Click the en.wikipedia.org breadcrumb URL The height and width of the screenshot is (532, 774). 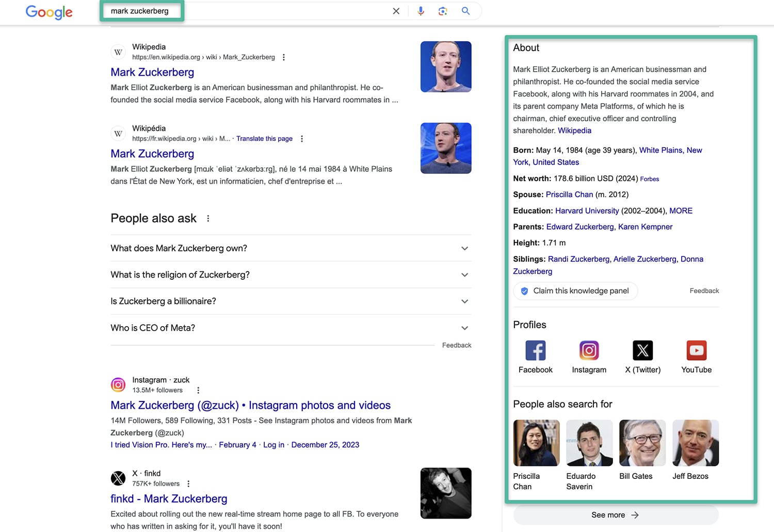click(x=203, y=57)
